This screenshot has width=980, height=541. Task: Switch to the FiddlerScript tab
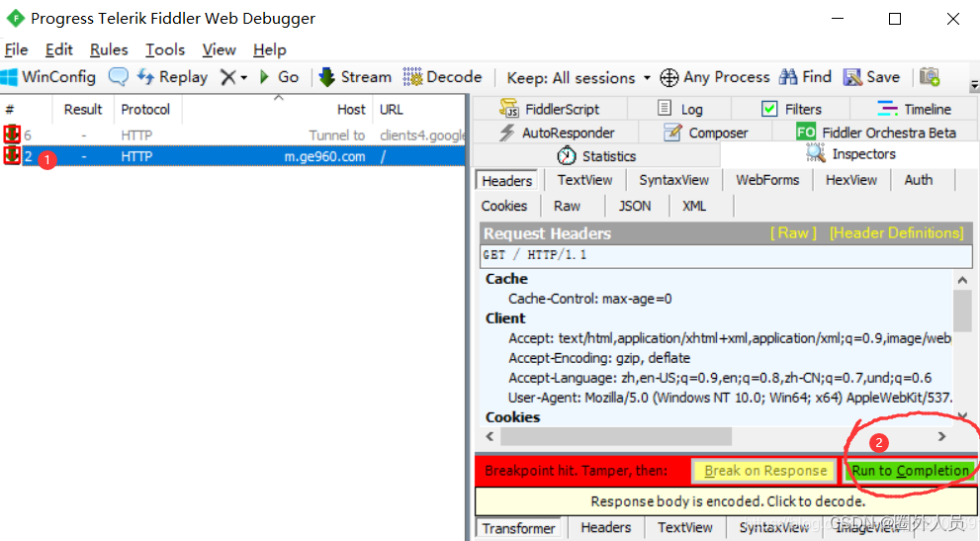tap(550, 109)
